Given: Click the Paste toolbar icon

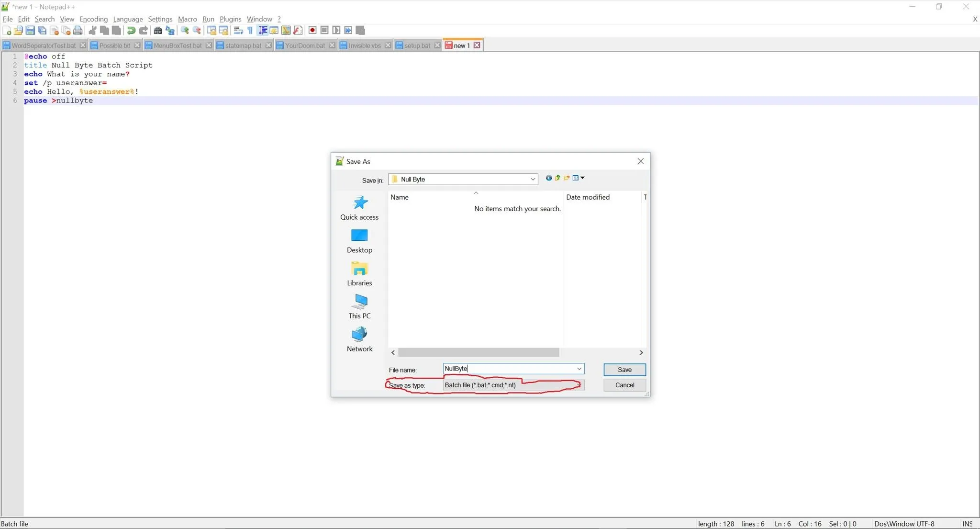Looking at the screenshot, I should [116, 31].
